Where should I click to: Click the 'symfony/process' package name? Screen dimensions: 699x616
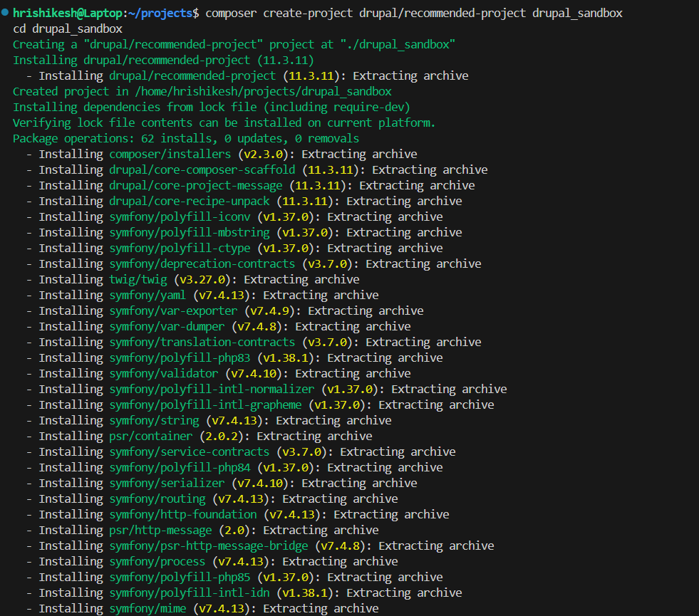[157, 561]
